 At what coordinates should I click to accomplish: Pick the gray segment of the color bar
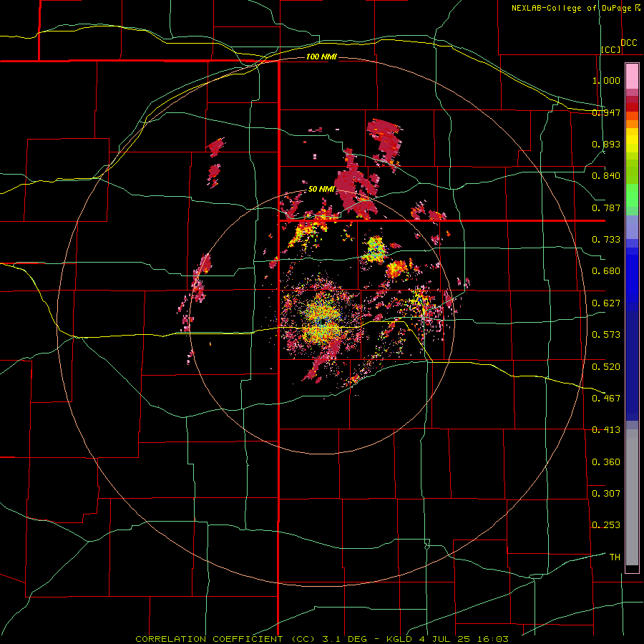click(632, 497)
